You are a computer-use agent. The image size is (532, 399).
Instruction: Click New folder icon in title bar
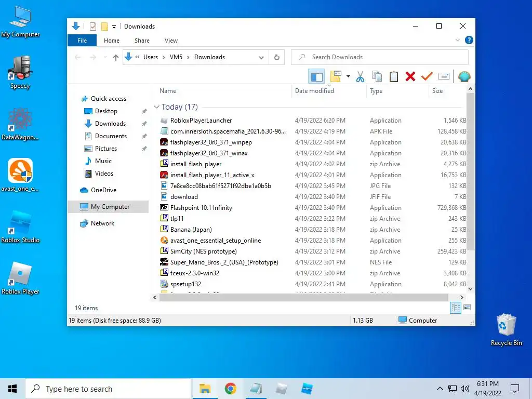pos(104,26)
